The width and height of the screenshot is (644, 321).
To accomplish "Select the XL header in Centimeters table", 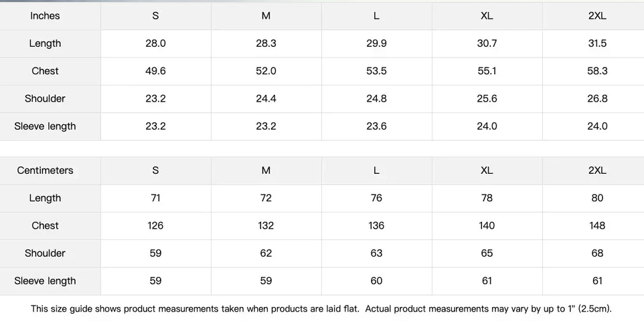I will (x=487, y=171).
